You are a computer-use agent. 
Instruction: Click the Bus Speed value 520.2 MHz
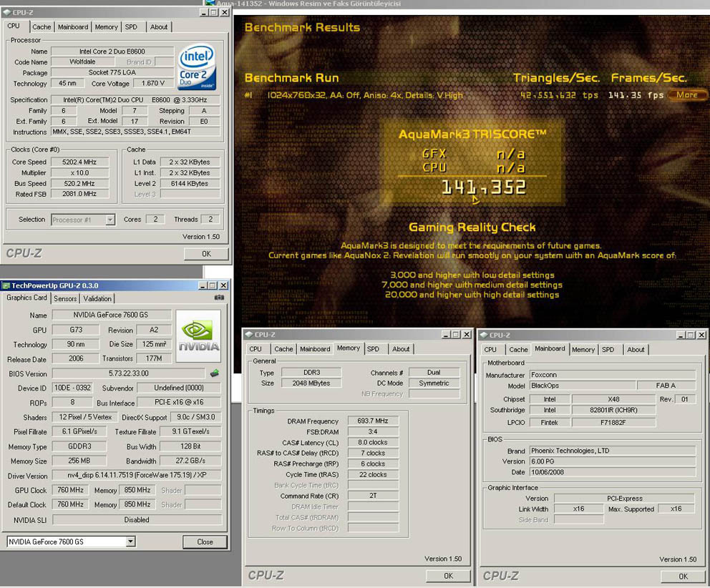tap(79, 183)
